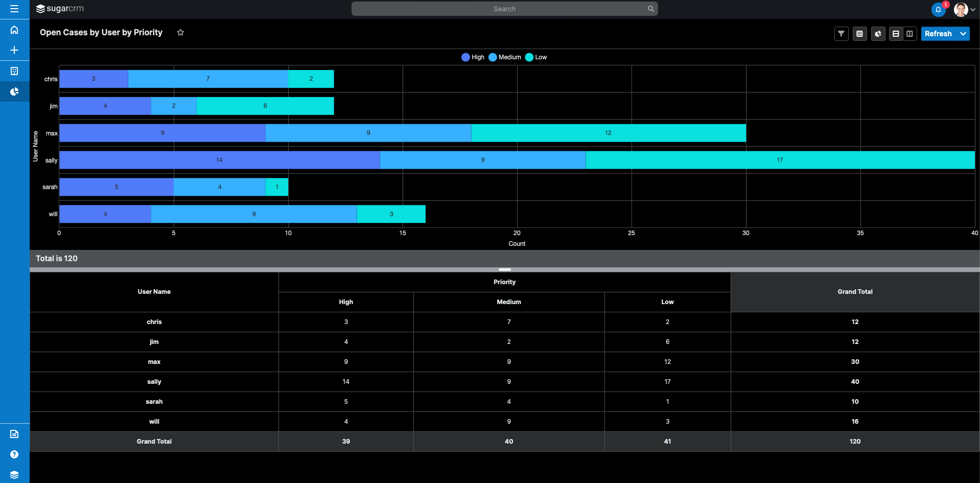Toggle the report filter funnel button
980x483 pixels.
(841, 34)
